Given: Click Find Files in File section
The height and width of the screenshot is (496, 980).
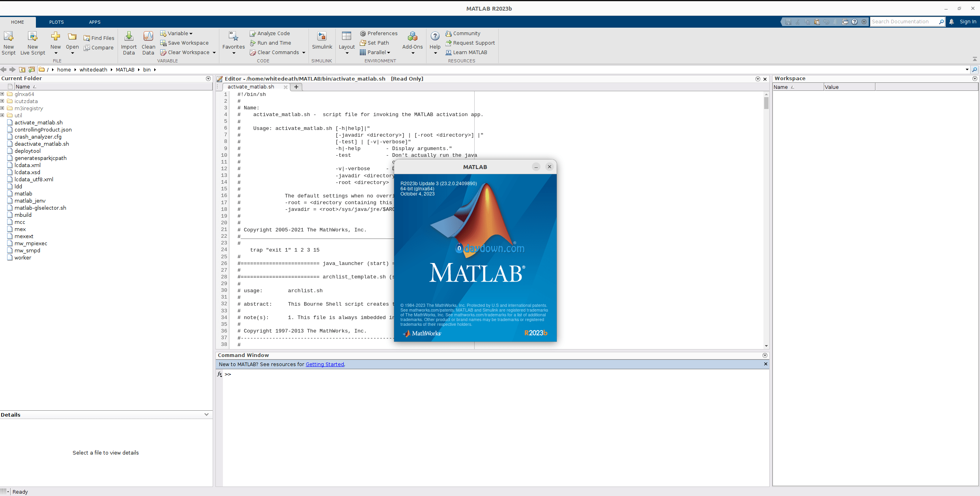Looking at the screenshot, I should pos(99,38).
